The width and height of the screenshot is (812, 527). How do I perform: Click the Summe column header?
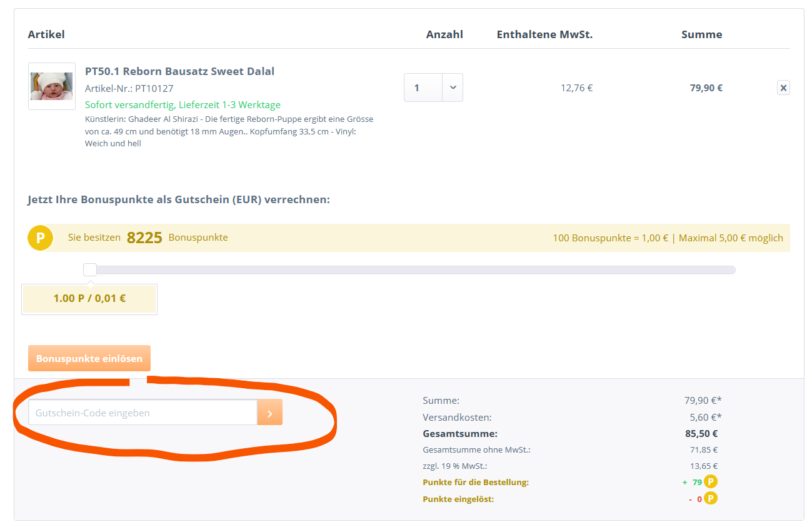coord(701,34)
